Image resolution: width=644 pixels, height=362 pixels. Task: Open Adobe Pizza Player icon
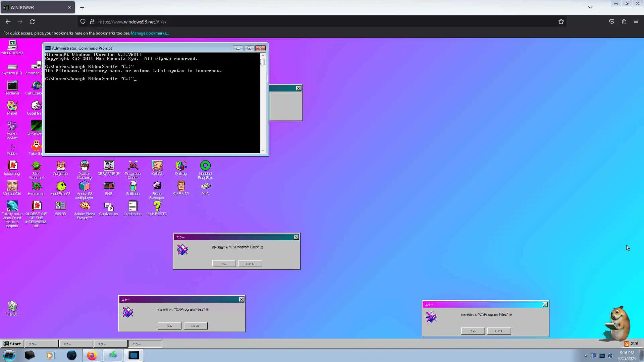pos(85,206)
